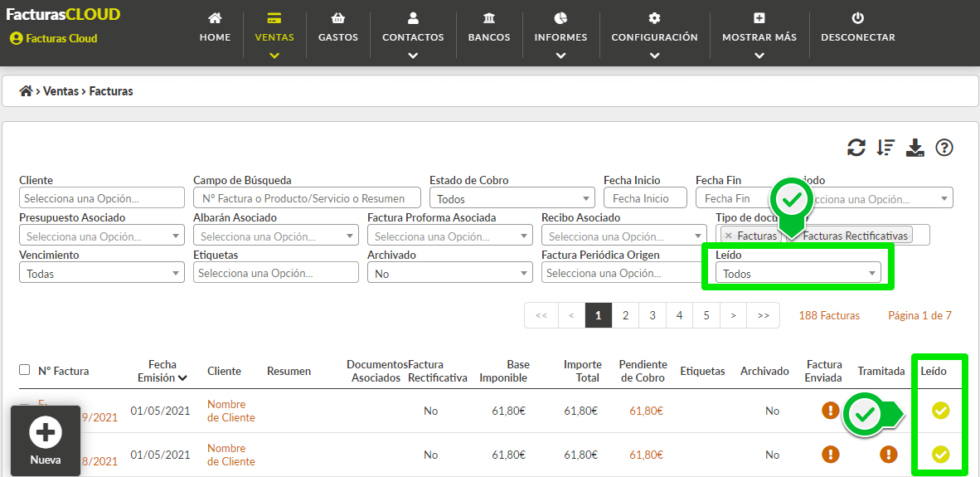The height and width of the screenshot is (477, 980).
Task: Open the help question mark icon
Action: coord(944,148)
